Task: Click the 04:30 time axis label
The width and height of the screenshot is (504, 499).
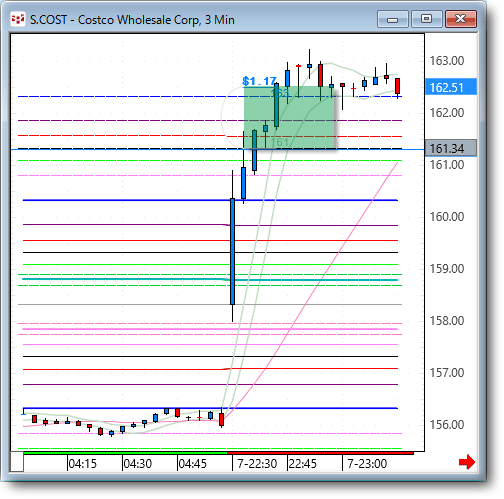Action: pos(137,463)
